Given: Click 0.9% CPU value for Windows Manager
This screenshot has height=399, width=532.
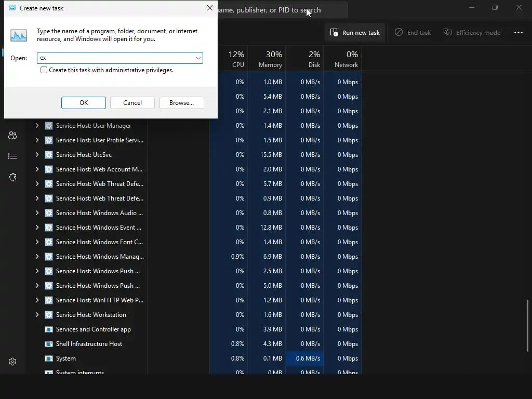Looking at the screenshot, I should [237, 257].
